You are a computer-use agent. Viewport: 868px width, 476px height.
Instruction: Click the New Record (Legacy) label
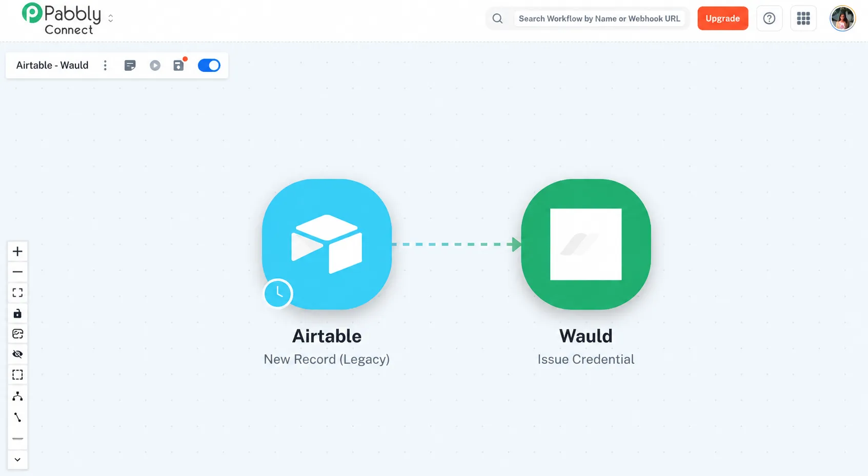point(327,360)
